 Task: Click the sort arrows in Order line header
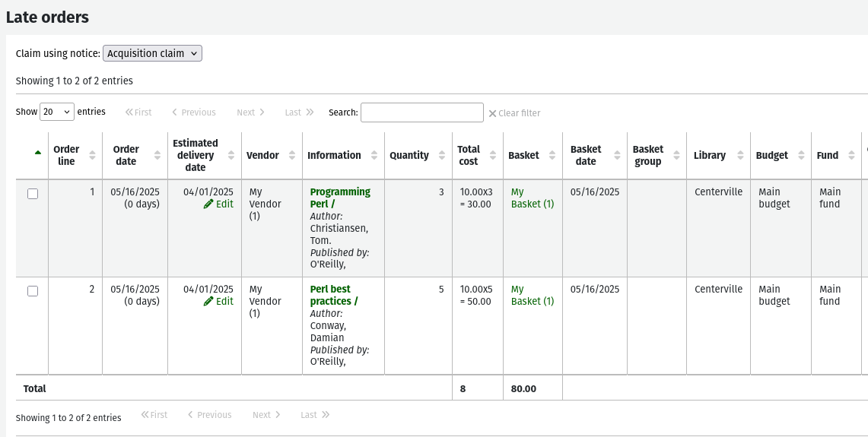tap(92, 155)
